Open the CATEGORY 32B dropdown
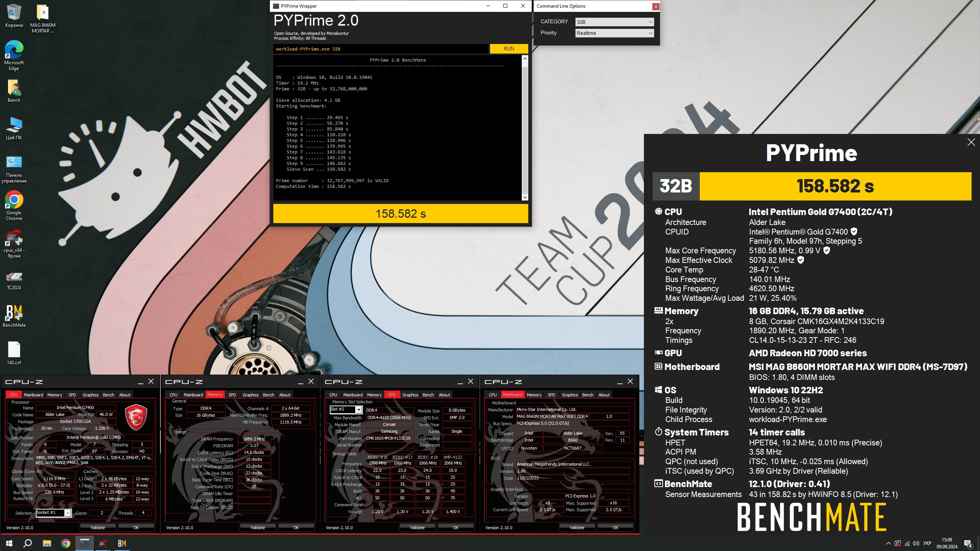Viewport: 980px width, 551px height. [x=614, y=22]
